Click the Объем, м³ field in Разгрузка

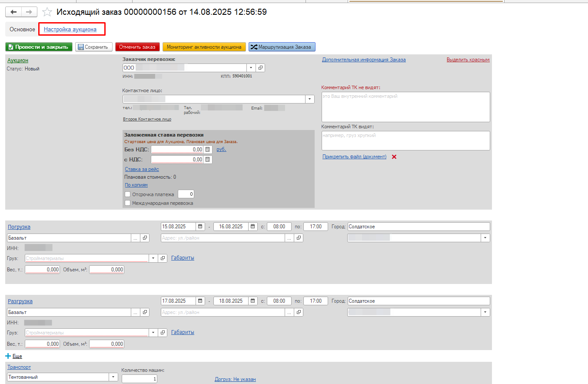point(106,344)
